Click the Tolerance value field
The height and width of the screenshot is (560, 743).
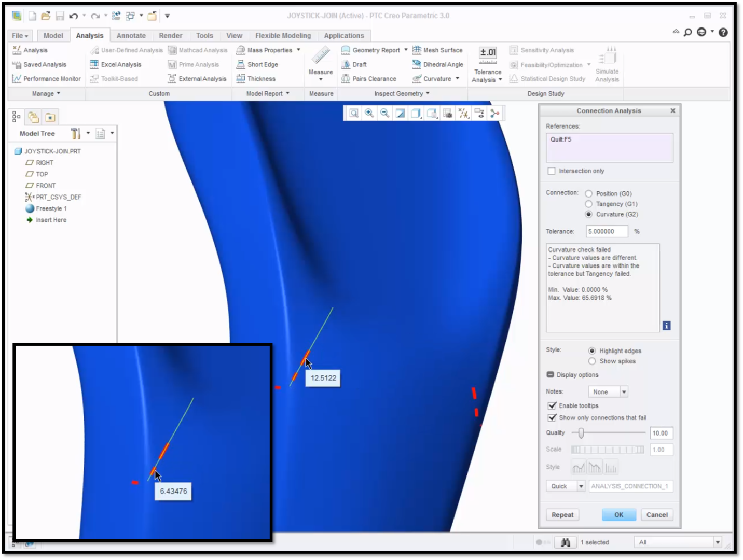click(x=607, y=232)
